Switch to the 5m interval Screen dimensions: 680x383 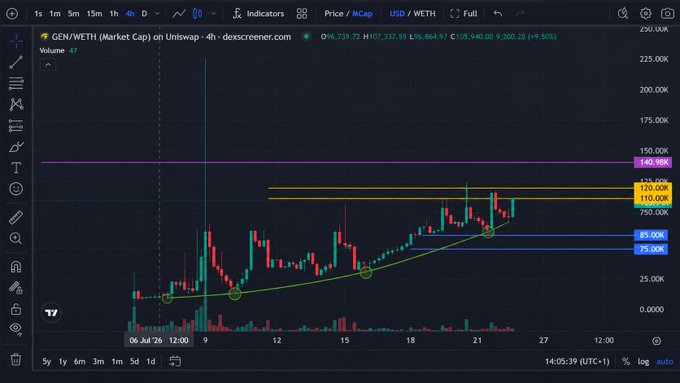[73, 14]
